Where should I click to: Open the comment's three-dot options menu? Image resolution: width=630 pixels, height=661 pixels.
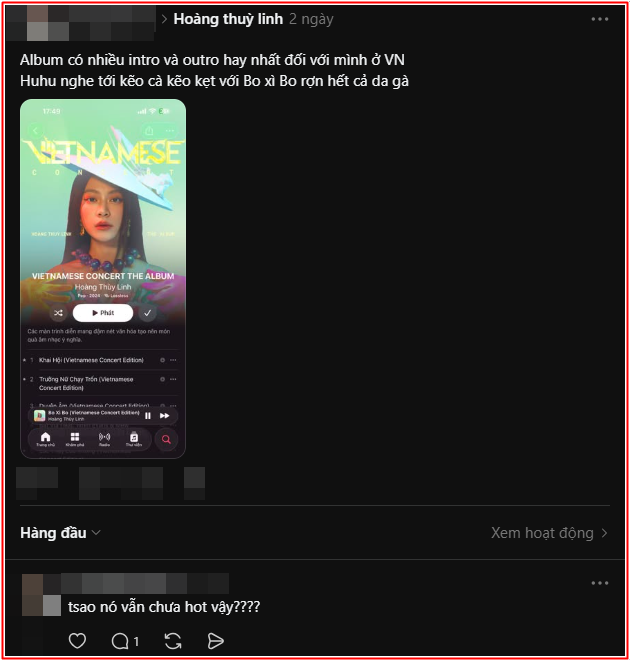click(x=600, y=583)
